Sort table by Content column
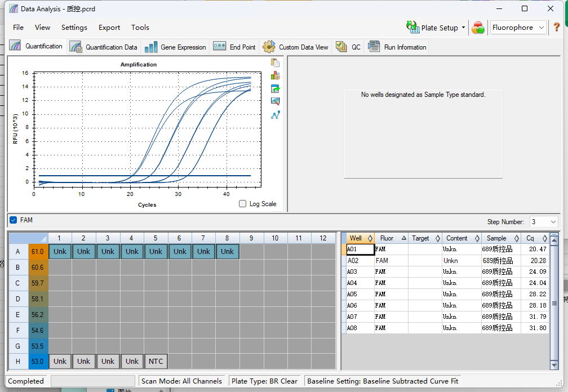 461,238
